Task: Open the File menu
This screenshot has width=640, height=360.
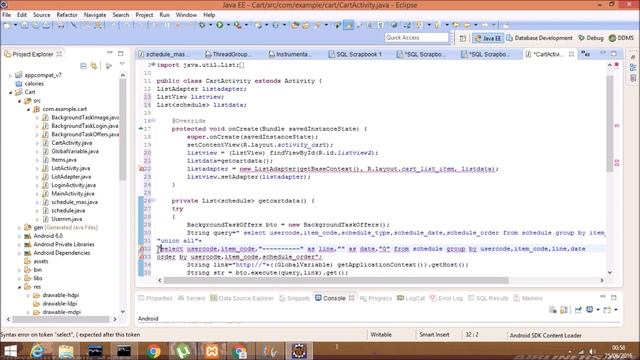Action: point(7,15)
